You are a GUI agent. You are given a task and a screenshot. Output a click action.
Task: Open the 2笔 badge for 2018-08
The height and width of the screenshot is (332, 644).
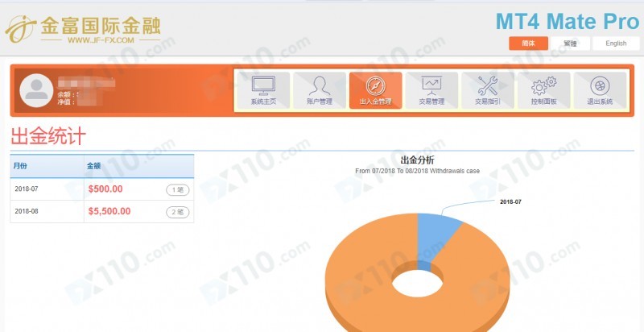[x=177, y=212]
